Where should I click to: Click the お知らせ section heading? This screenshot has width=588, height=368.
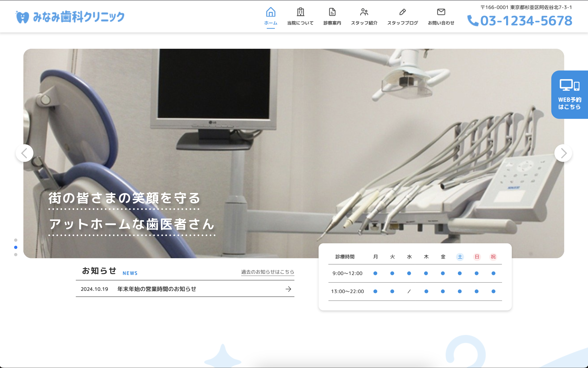click(99, 271)
